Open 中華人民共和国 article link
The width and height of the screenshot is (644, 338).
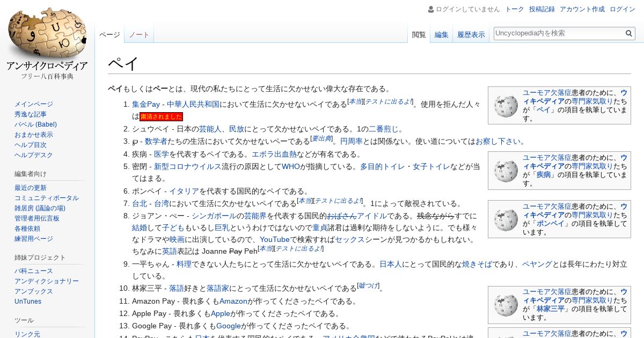pyautogui.click(x=193, y=104)
